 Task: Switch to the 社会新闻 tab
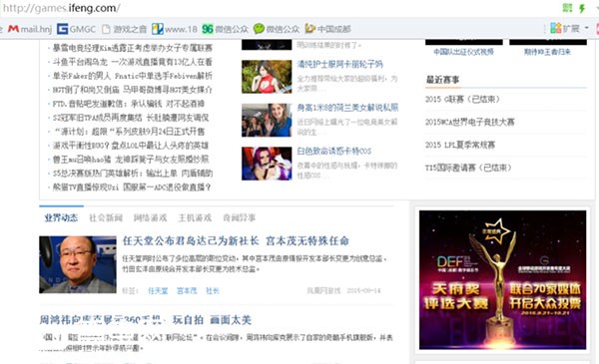106,217
